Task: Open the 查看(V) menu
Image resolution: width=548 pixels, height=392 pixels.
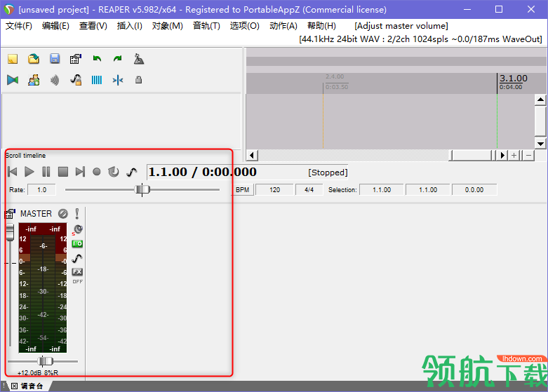Action: point(93,26)
